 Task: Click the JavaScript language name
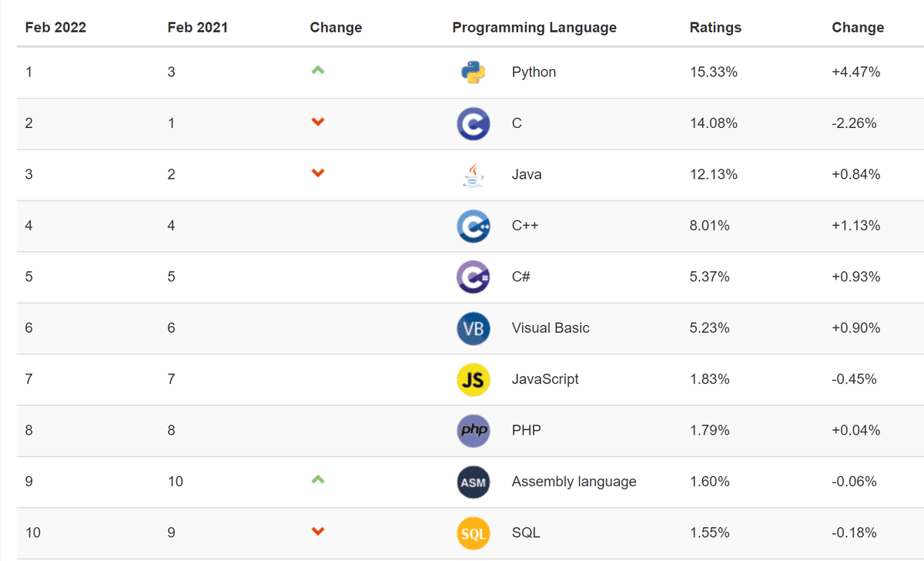[x=545, y=379]
